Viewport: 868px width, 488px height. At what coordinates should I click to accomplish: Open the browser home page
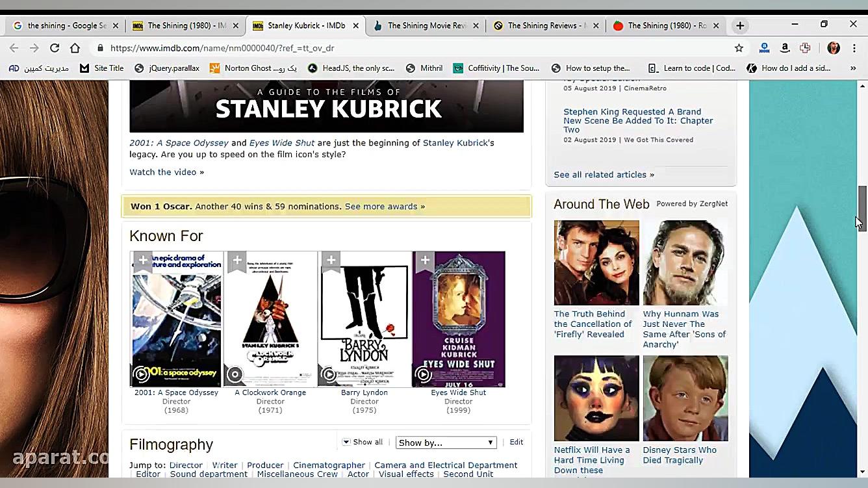[75, 48]
